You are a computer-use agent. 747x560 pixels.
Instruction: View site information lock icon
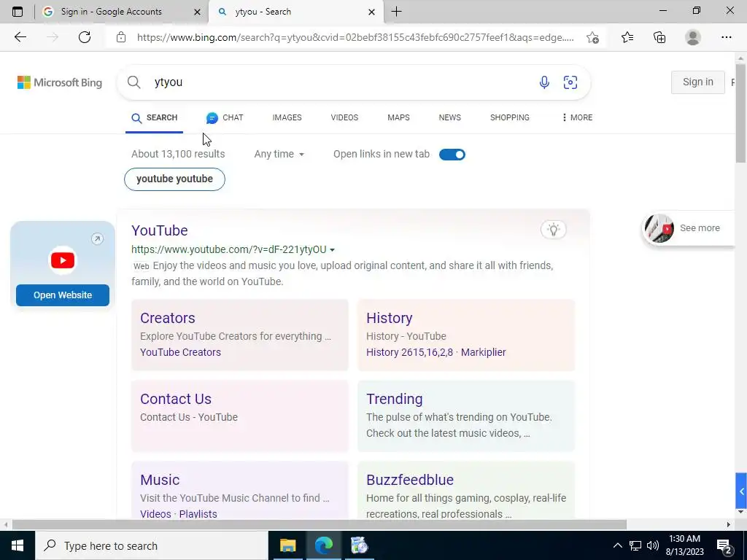pyautogui.click(x=121, y=37)
